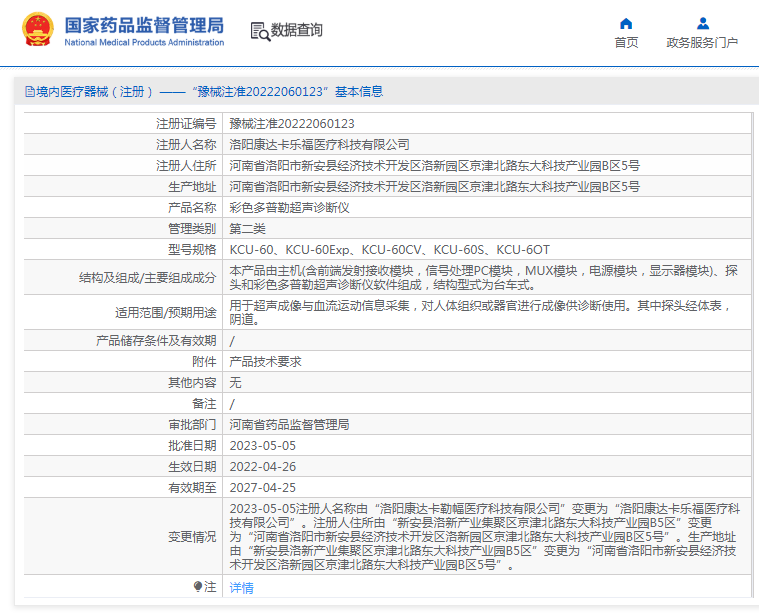Click the 有效期至 row label
759x616 pixels.
192,488
